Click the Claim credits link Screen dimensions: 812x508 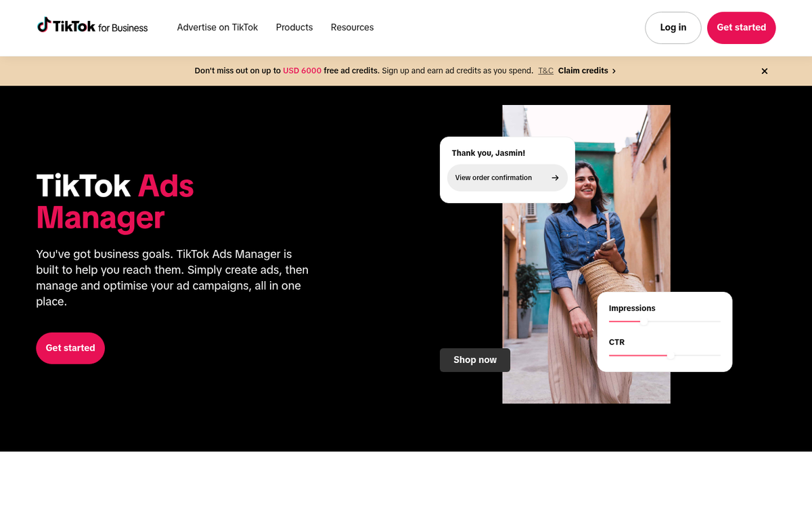point(583,70)
